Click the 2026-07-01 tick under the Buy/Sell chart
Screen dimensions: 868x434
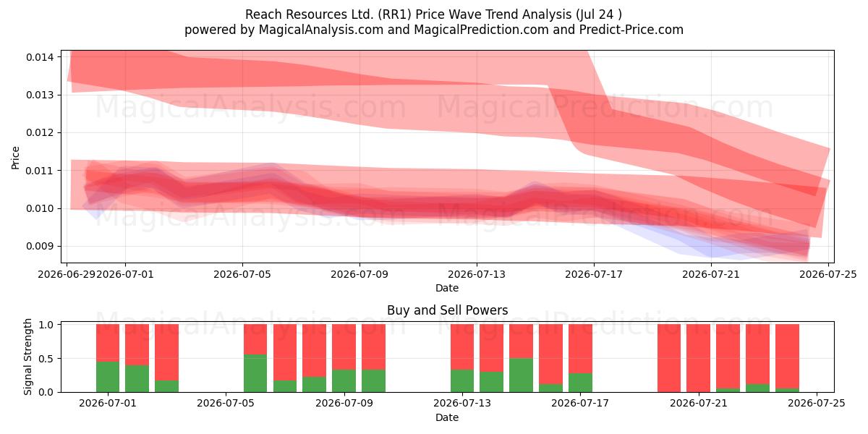(108, 404)
